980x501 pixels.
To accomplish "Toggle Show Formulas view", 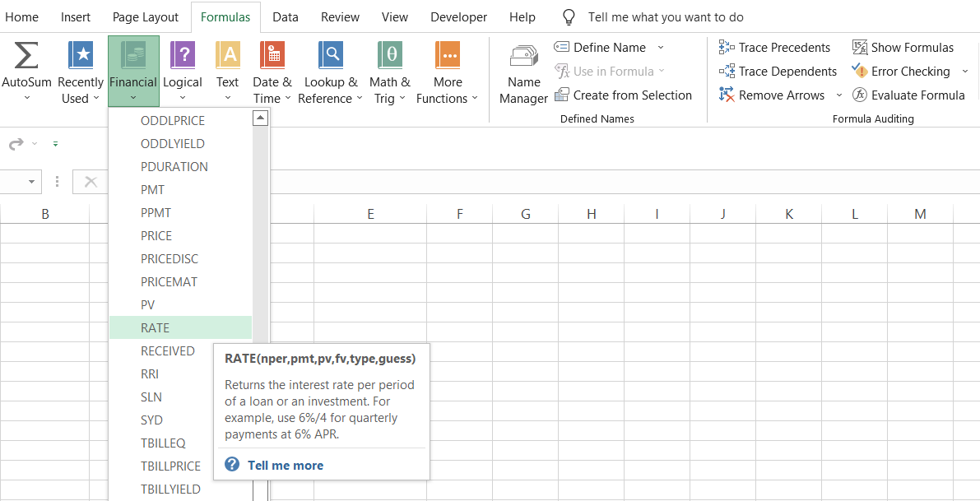I will (x=903, y=48).
